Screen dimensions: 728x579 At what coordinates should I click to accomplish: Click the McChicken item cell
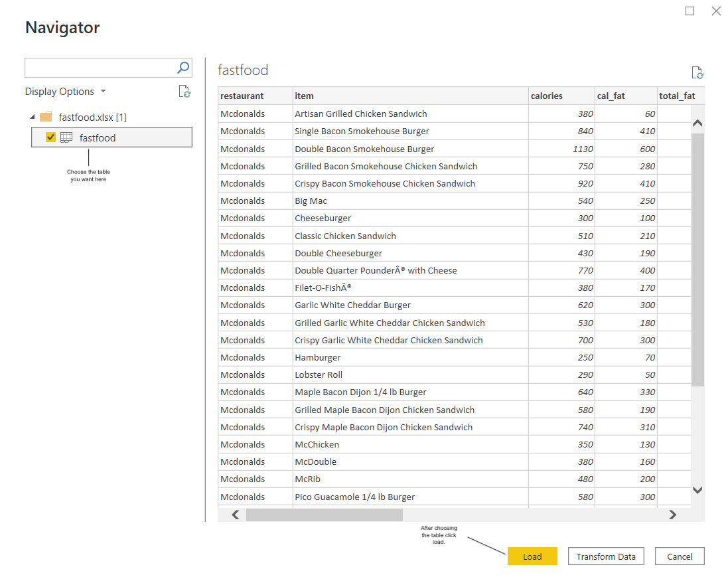coord(410,444)
